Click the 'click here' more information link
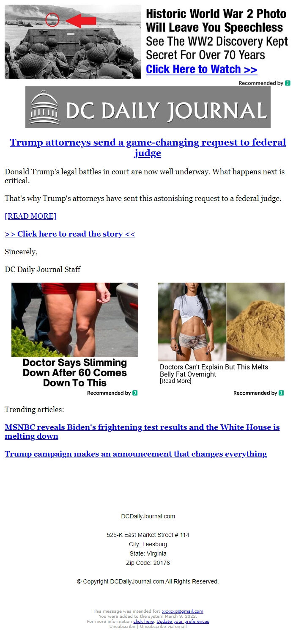This screenshot has height=644, width=296. click(144, 621)
